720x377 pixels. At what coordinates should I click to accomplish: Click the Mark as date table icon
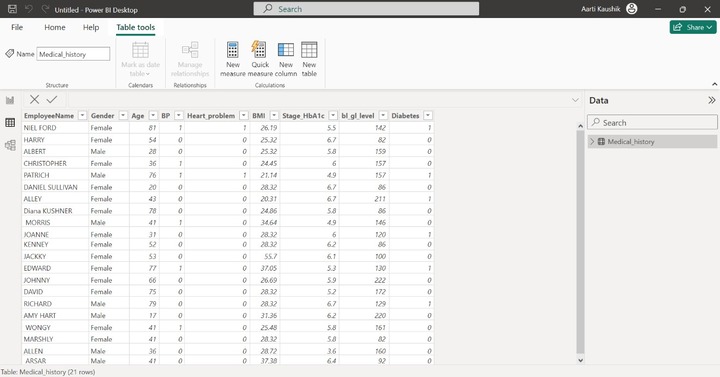[140, 50]
